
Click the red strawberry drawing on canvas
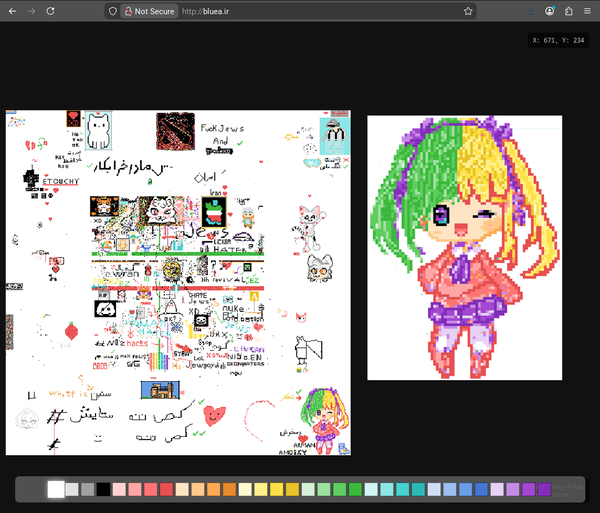pyautogui.click(x=71, y=331)
